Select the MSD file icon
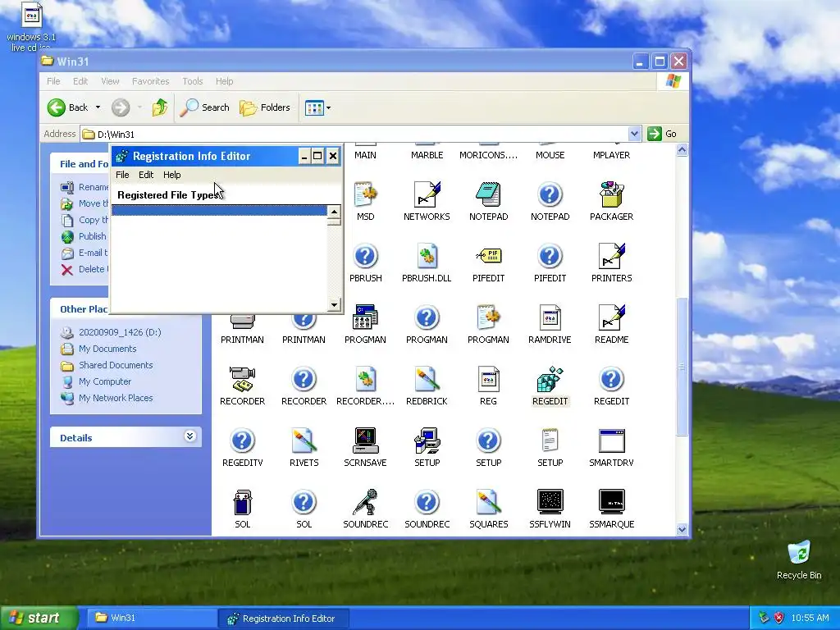The width and height of the screenshot is (840, 630). click(x=365, y=195)
